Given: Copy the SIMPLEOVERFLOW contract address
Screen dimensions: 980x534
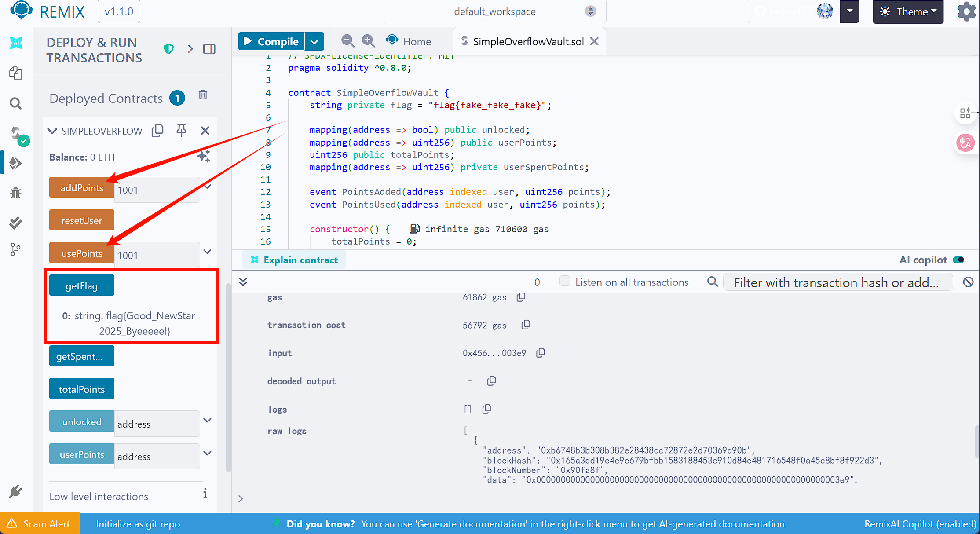Looking at the screenshot, I should (x=157, y=130).
